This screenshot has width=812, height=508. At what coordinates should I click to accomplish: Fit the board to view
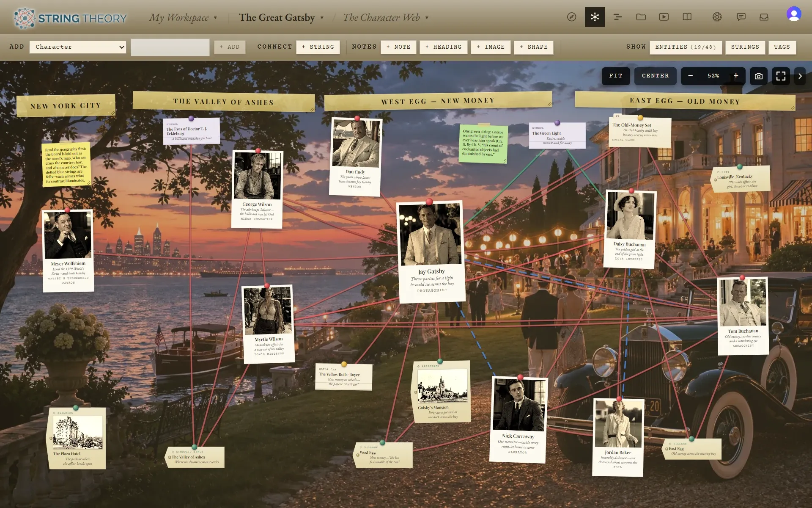click(616, 76)
